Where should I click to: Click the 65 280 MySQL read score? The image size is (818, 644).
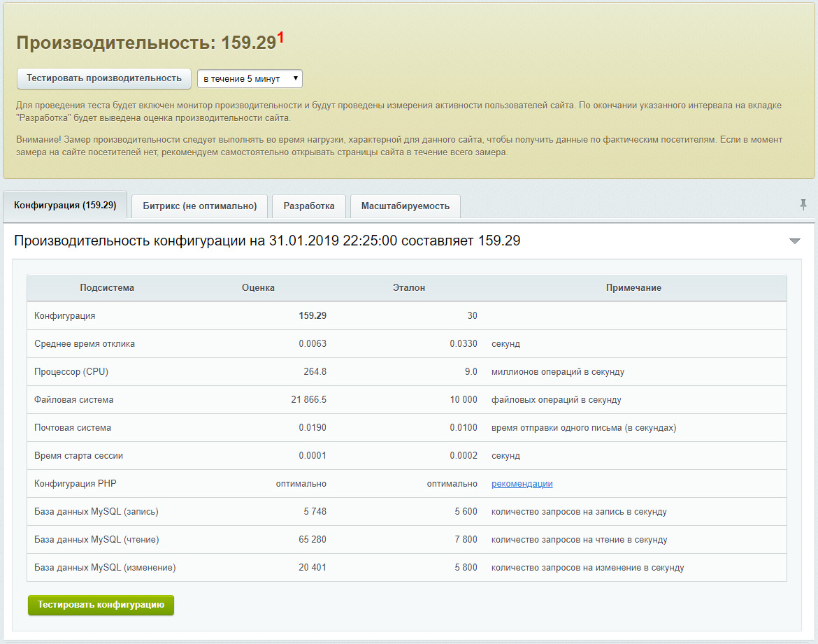[313, 540]
